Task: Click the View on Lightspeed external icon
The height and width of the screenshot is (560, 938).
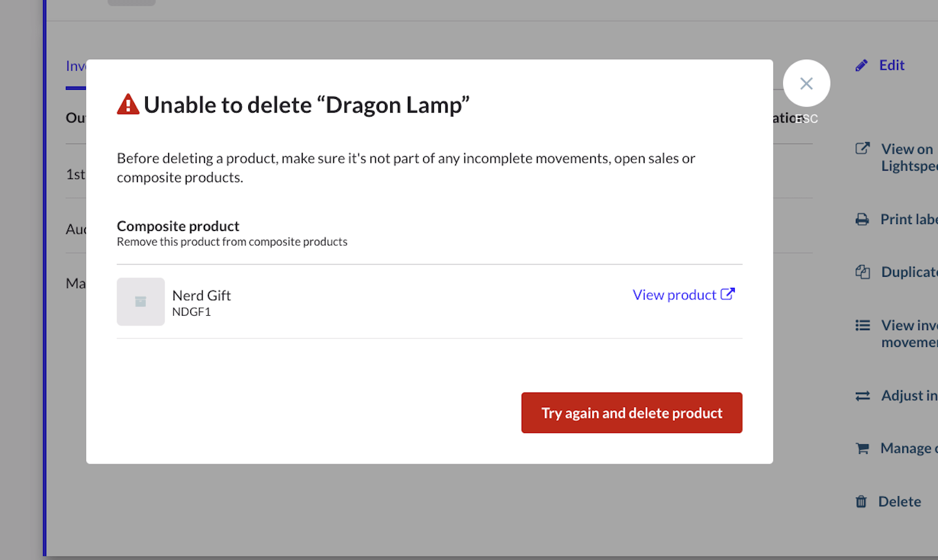Action: click(x=862, y=148)
